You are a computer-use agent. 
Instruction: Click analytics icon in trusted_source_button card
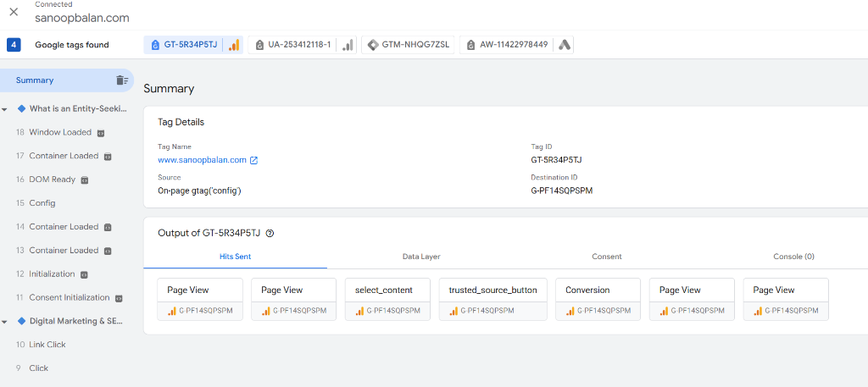(453, 312)
